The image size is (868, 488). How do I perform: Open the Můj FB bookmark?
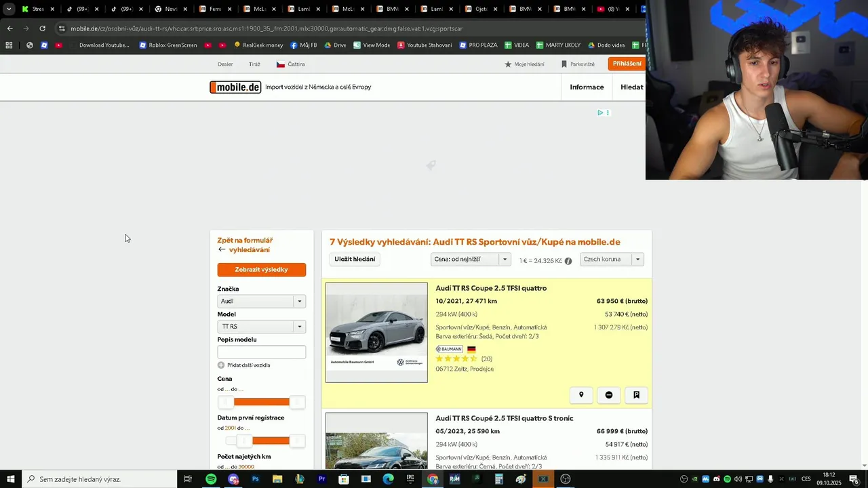(304, 45)
